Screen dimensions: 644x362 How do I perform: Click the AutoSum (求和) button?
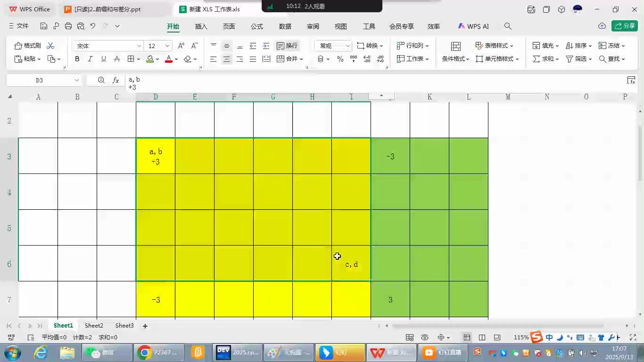pyautogui.click(x=545, y=59)
